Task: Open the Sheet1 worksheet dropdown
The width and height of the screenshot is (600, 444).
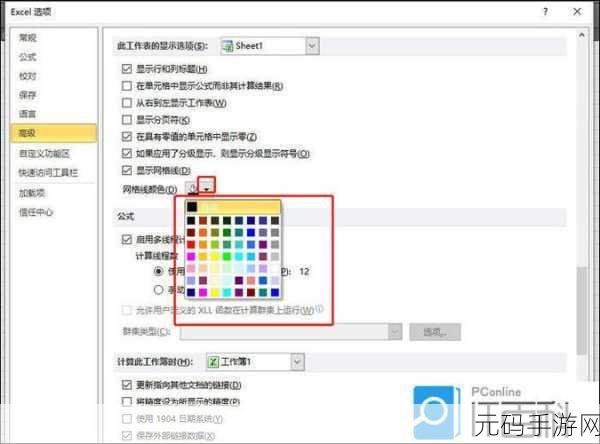Action: (312, 46)
